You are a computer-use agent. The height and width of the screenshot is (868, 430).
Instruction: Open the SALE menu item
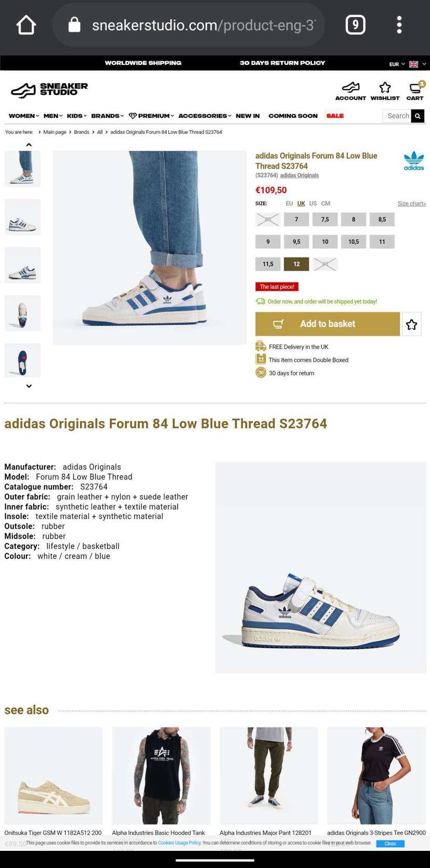(x=335, y=116)
